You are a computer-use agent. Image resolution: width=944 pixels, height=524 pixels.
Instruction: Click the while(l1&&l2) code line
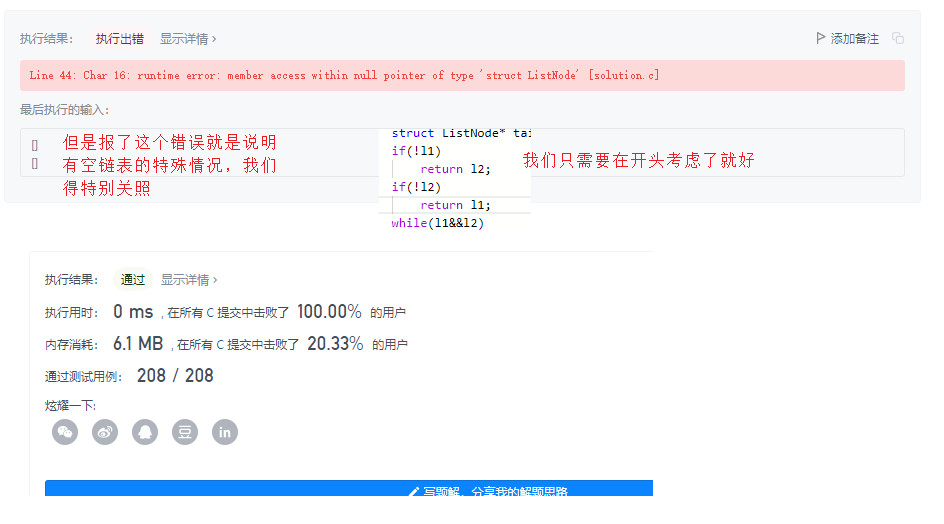[x=438, y=223]
